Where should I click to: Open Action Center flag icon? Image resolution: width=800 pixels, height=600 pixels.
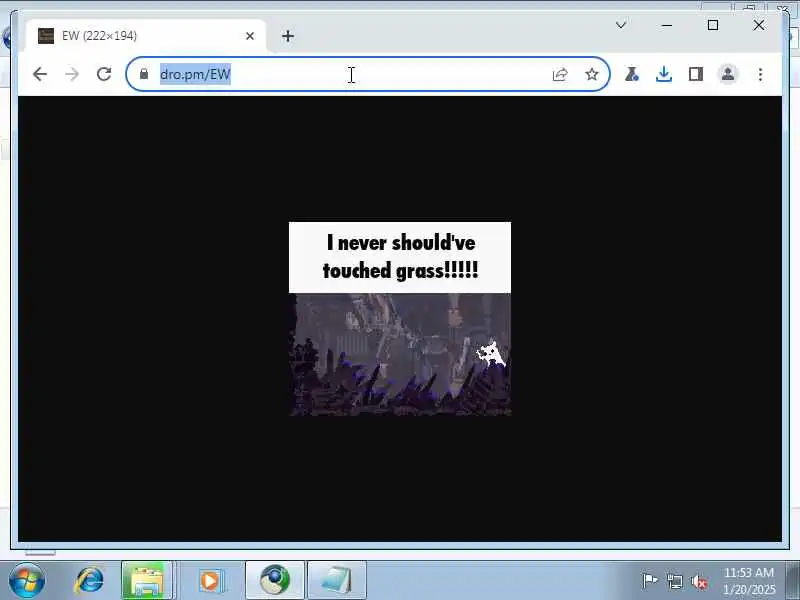649,581
